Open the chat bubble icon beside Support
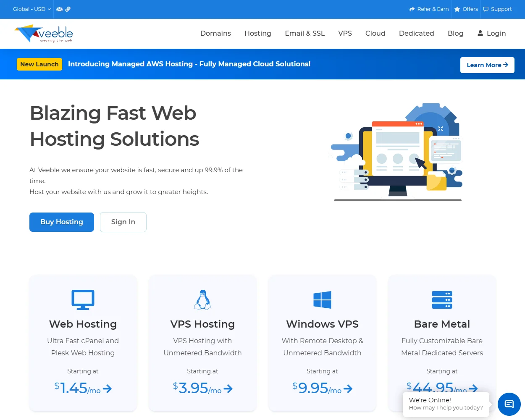The image size is (525, 420). (486, 9)
